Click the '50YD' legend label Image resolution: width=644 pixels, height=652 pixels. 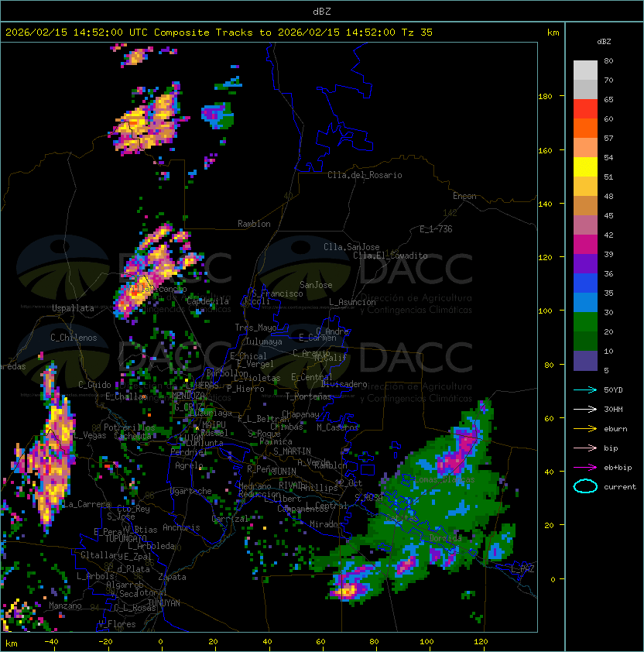[x=613, y=389]
